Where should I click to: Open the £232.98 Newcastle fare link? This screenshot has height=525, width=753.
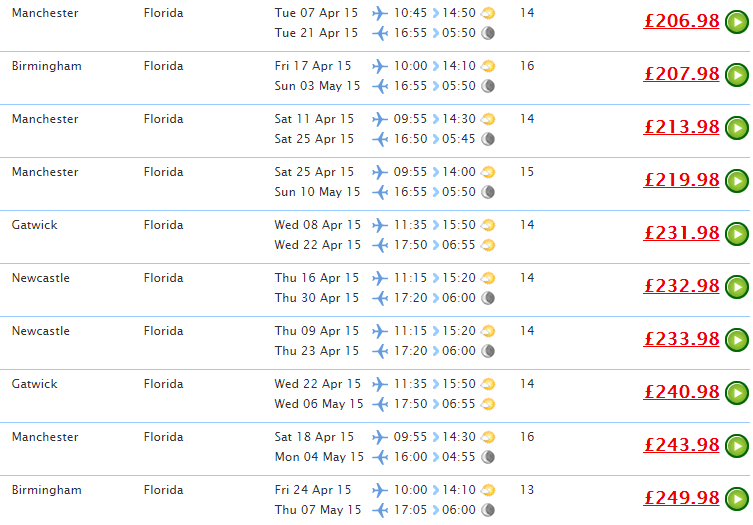pyautogui.click(x=681, y=286)
